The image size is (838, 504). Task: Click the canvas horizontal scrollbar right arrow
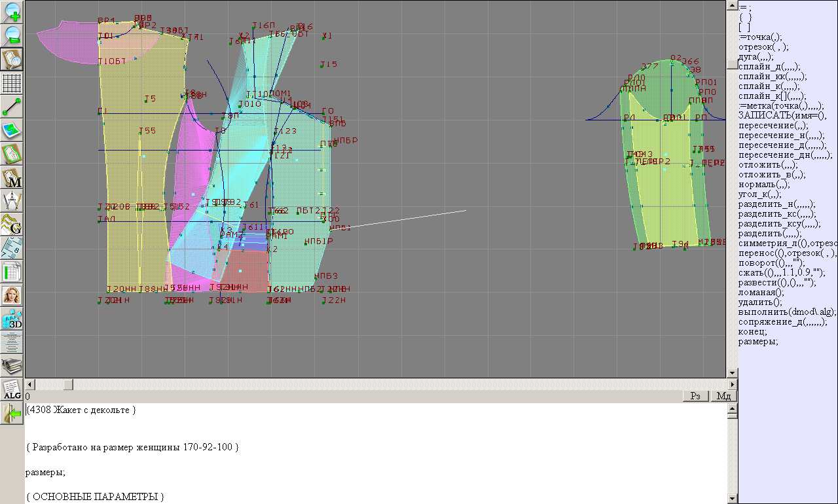pyautogui.click(x=732, y=384)
